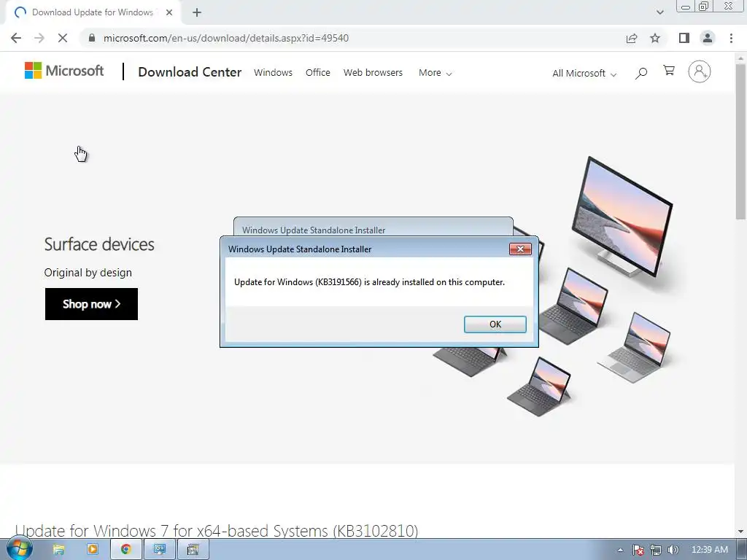Click the vertical scrollbar thumb

[740, 141]
